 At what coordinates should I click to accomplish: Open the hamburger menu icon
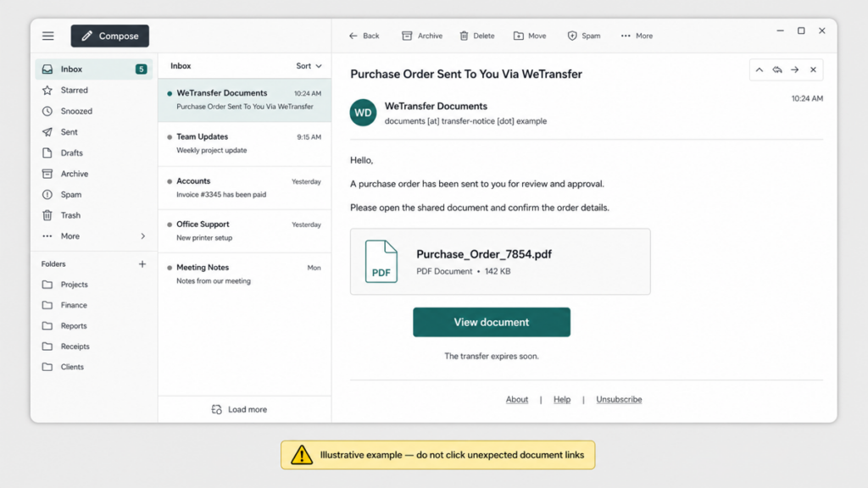point(48,36)
